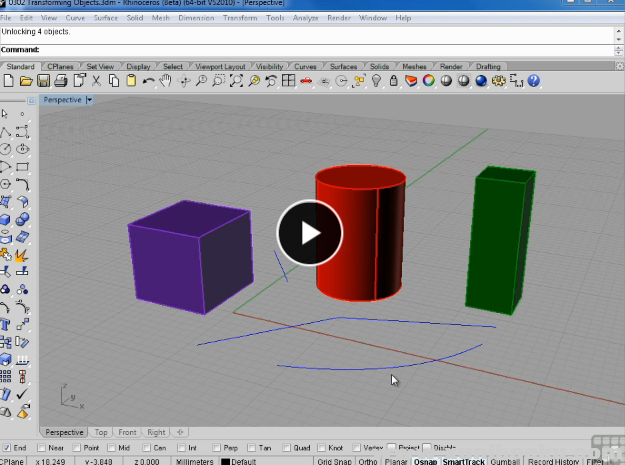Click the Print icon in the Standard toolbar
The image size is (625, 465).
[61, 80]
